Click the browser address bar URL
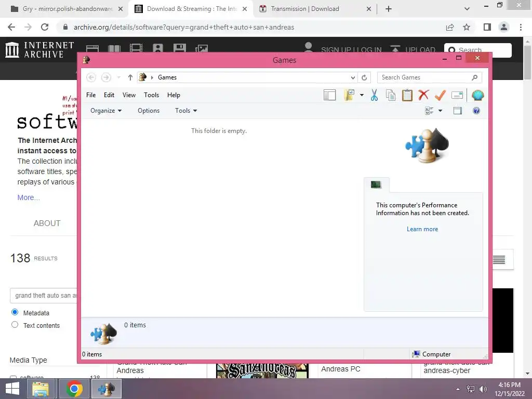The height and width of the screenshot is (399, 532). click(x=184, y=27)
